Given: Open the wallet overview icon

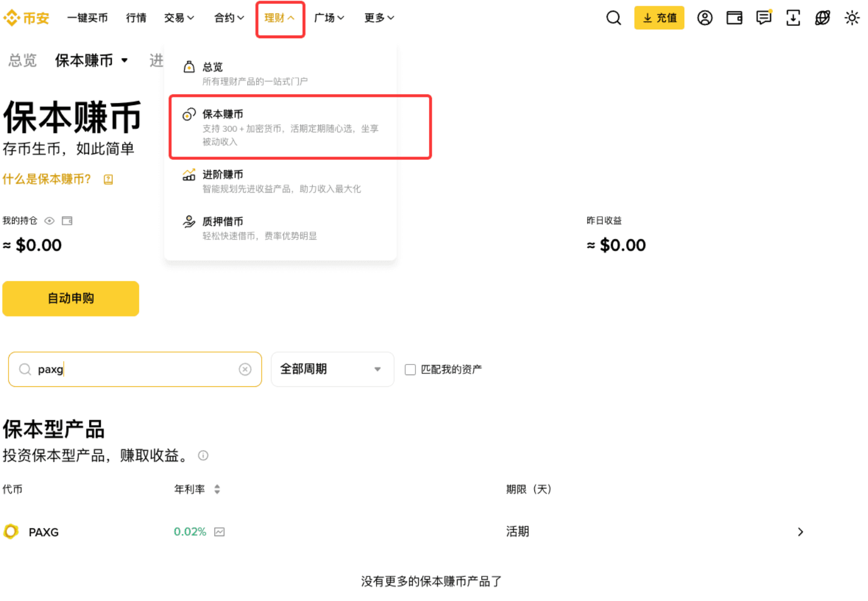Looking at the screenshot, I should [x=734, y=17].
